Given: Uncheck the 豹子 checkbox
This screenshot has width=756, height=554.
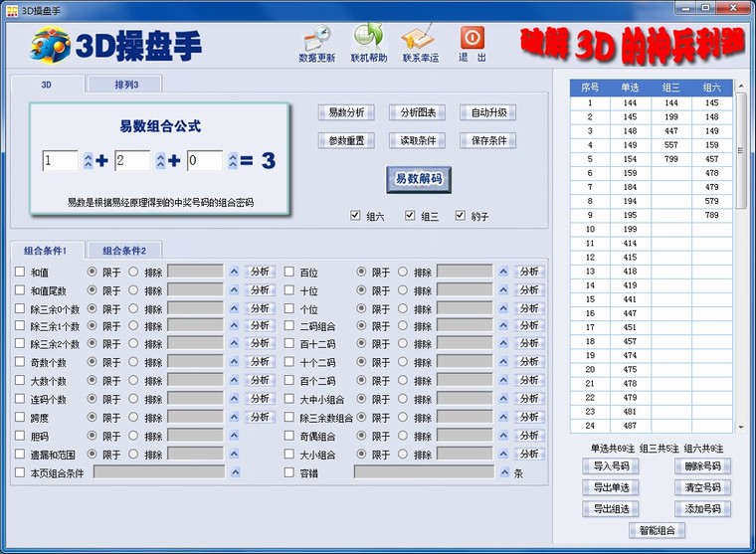Looking at the screenshot, I should point(461,216).
